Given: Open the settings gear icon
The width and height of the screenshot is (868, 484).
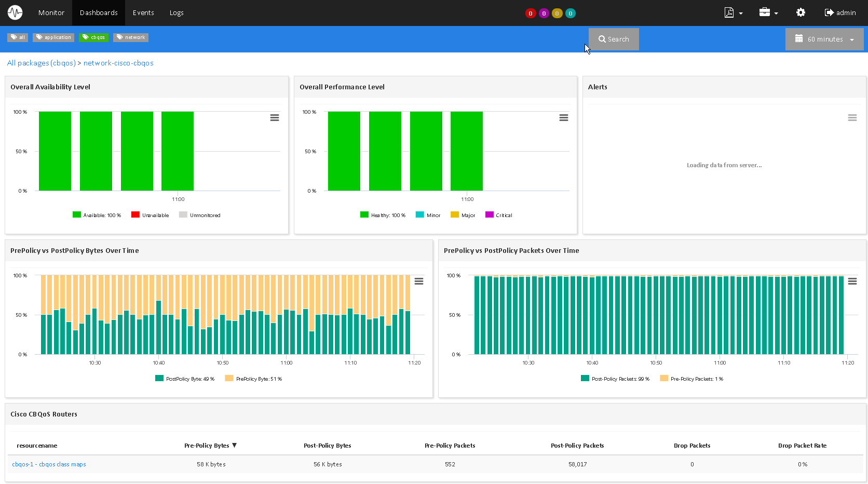Looking at the screenshot, I should click(x=801, y=12).
